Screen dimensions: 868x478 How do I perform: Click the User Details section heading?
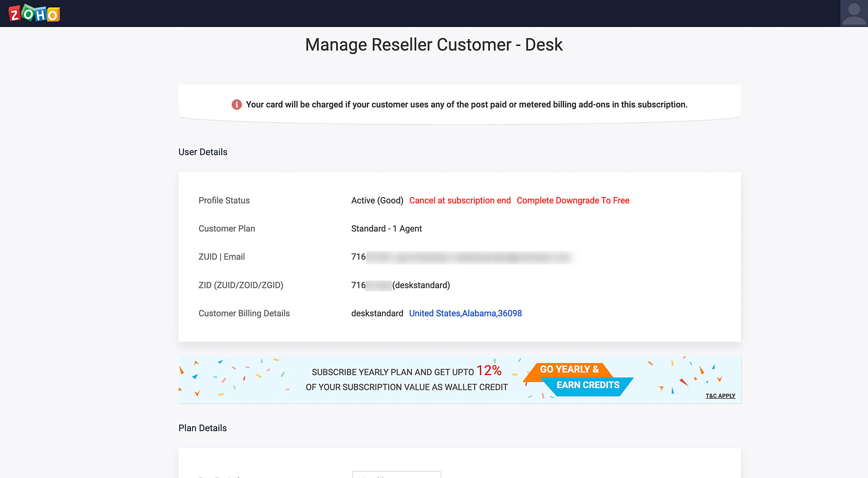(x=203, y=152)
